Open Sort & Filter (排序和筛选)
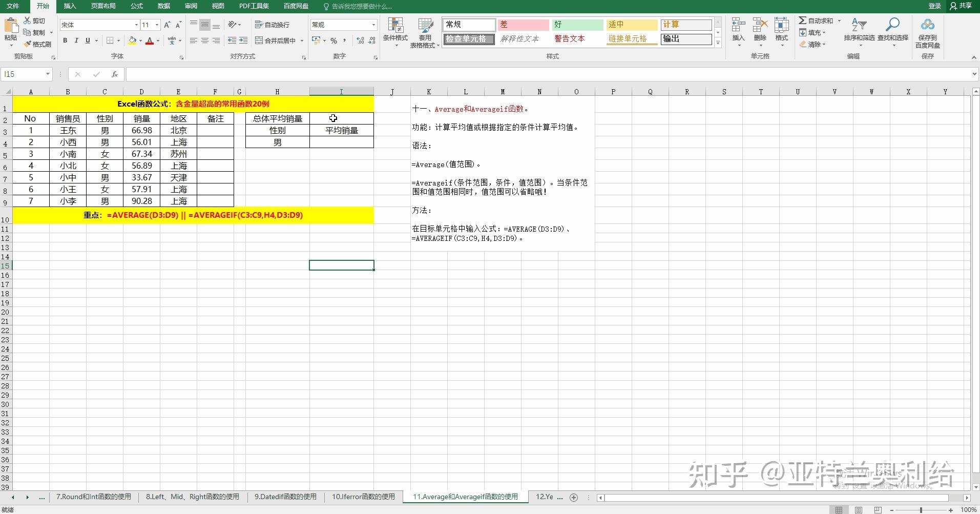 click(x=859, y=32)
